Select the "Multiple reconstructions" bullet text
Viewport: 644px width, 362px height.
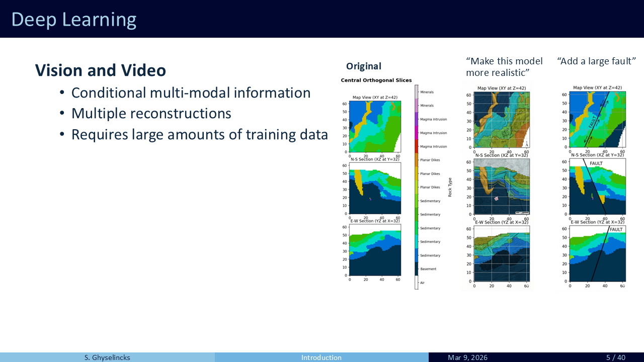pyautogui.click(x=151, y=114)
